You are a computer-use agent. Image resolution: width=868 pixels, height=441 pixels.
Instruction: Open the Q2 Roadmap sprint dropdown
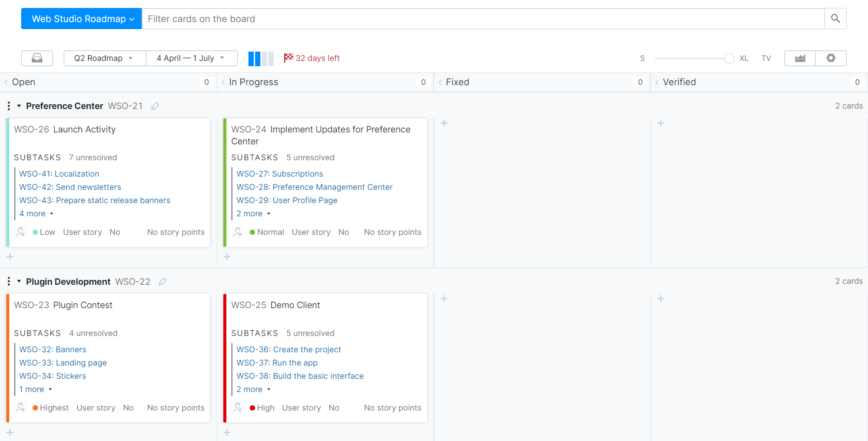(104, 58)
